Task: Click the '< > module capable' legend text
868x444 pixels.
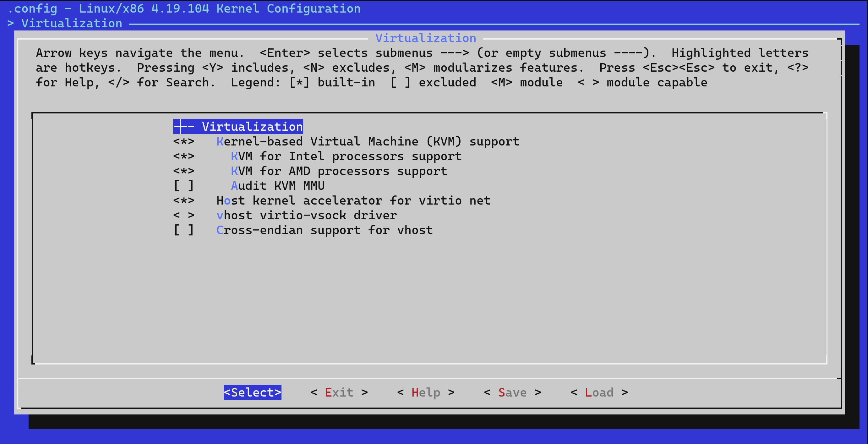Action: point(642,83)
